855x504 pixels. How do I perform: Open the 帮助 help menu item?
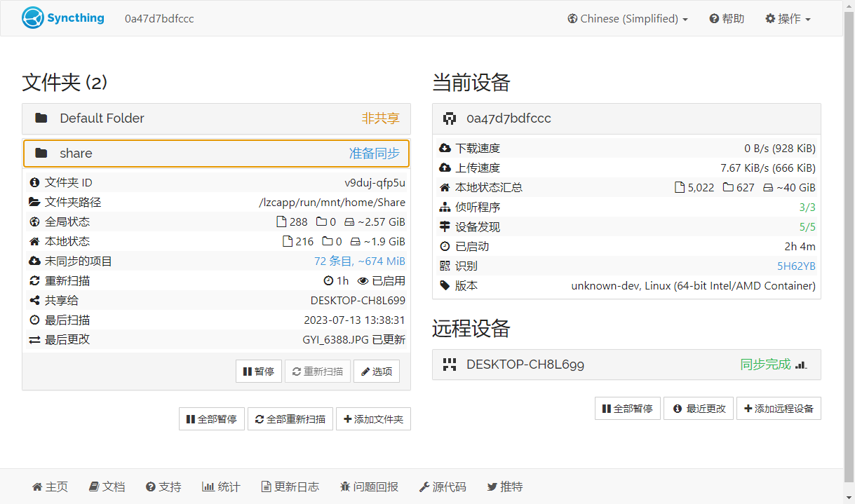(x=727, y=19)
